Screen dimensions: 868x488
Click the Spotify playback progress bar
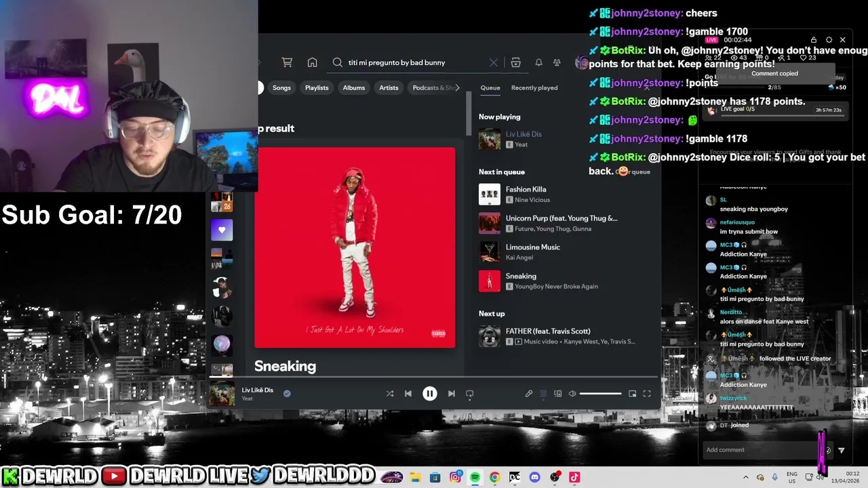434,377
